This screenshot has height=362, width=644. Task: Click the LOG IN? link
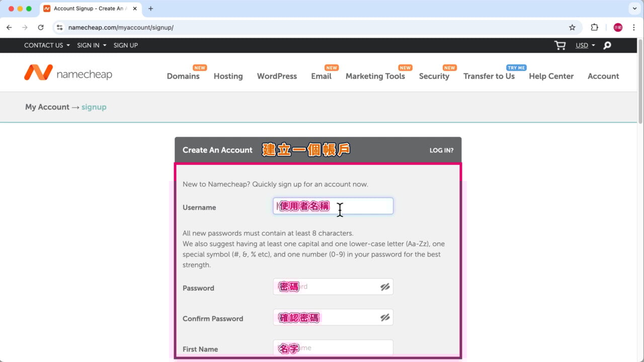click(x=441, y=150)
